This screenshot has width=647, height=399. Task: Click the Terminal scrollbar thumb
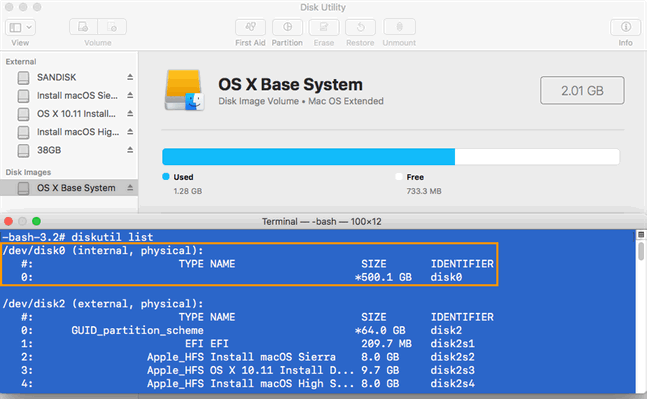(641, 251)
